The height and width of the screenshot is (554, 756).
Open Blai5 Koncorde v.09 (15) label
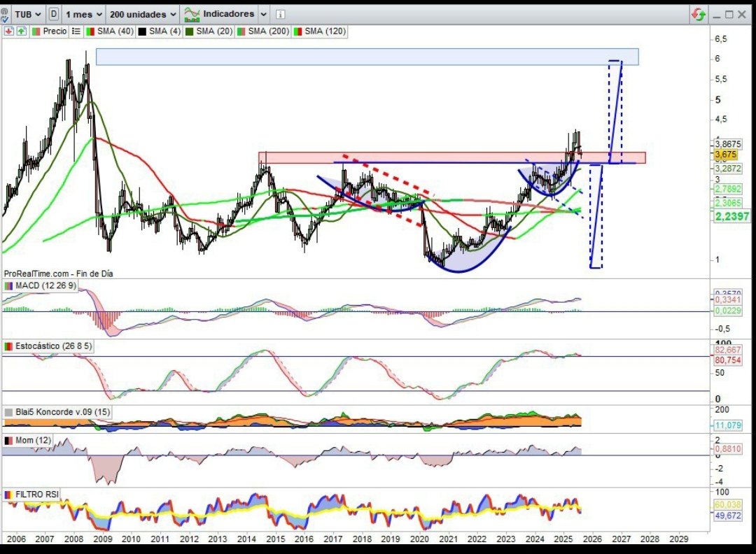click(x=63, y=412)
